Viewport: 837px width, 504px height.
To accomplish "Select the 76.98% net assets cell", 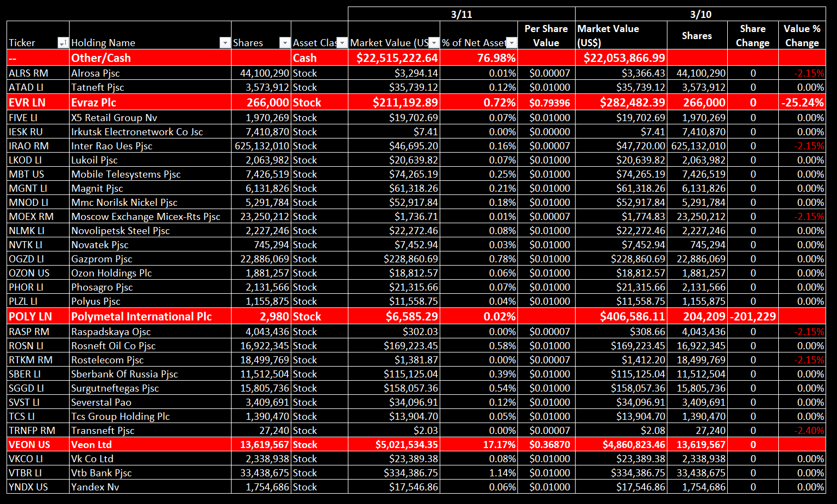I will (479, 58).
